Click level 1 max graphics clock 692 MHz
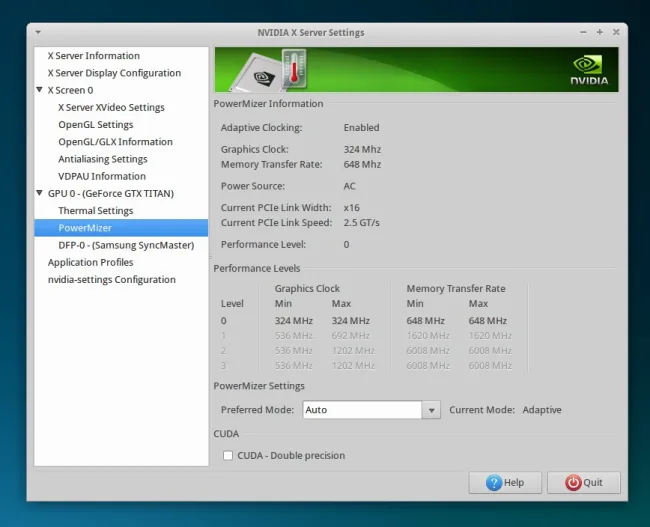The image size is (650, 527). tap(350, 335)
